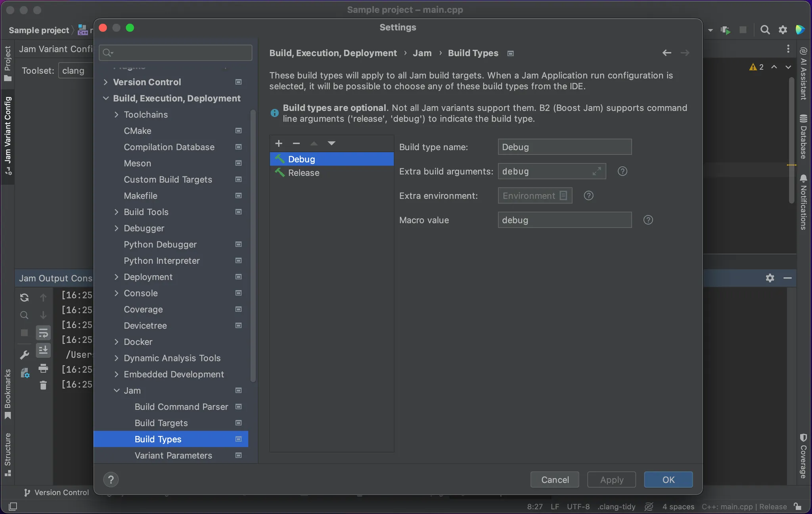Toggle soft-wrap in Jam Output Console
Viewport: 812px width, 514px height.
(43, 333)
